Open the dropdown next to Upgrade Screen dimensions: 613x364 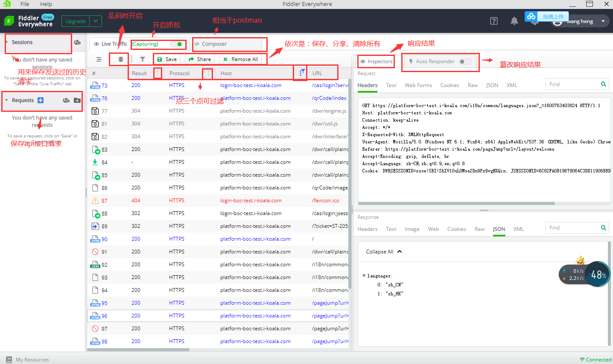(96, 21)
